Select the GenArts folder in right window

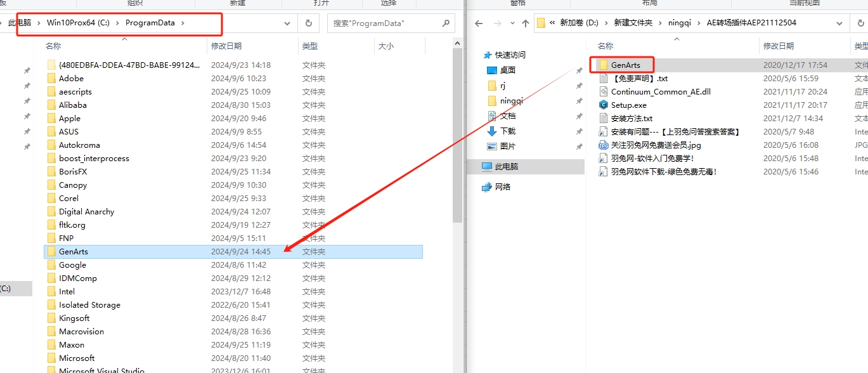625,65
